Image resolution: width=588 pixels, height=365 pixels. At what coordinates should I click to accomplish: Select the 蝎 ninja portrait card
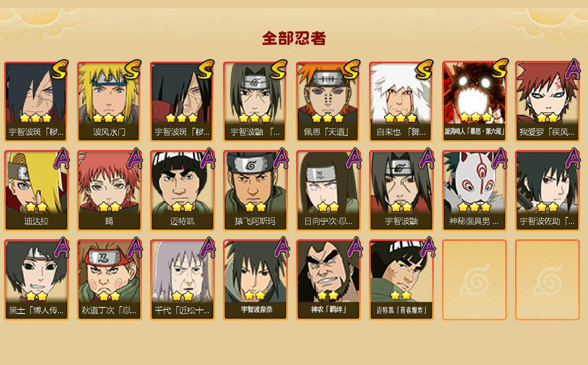point(109,191)
